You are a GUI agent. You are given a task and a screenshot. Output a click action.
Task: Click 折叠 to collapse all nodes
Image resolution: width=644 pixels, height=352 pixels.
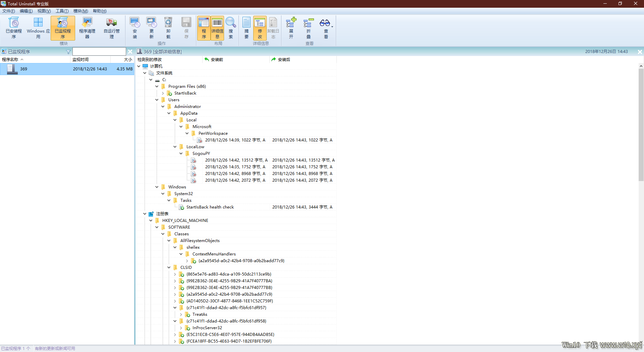(x=309, y=28)
